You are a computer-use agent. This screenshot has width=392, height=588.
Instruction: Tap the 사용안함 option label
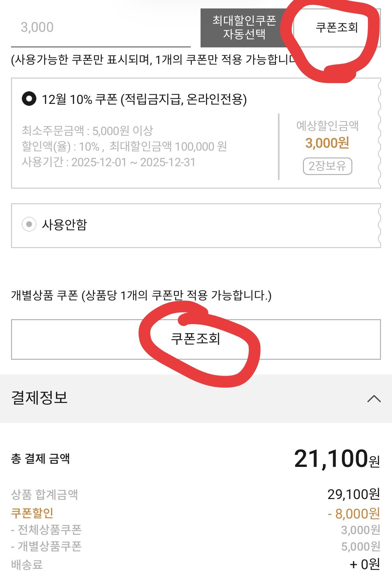tap(65, 224)
